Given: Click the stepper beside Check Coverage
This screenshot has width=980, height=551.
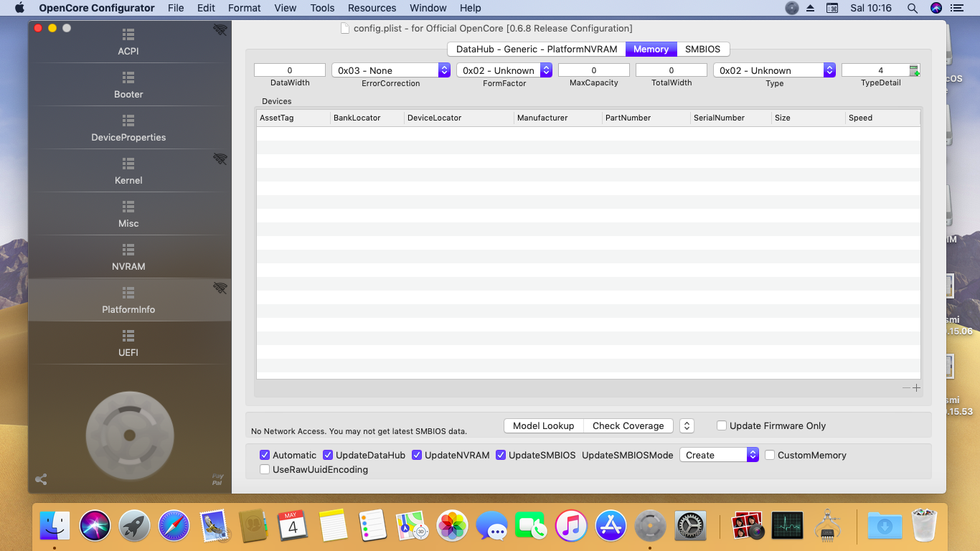Looking at the screenshot, I should point(687,425).
